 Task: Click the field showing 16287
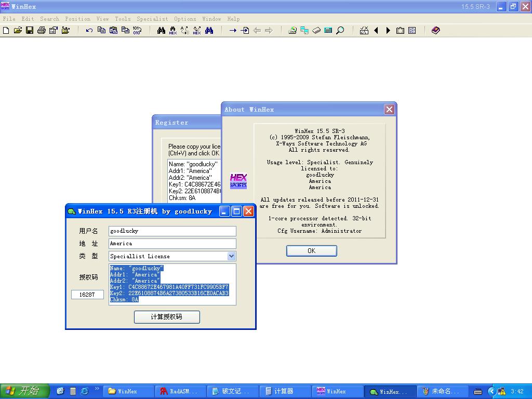coord(87,295)
